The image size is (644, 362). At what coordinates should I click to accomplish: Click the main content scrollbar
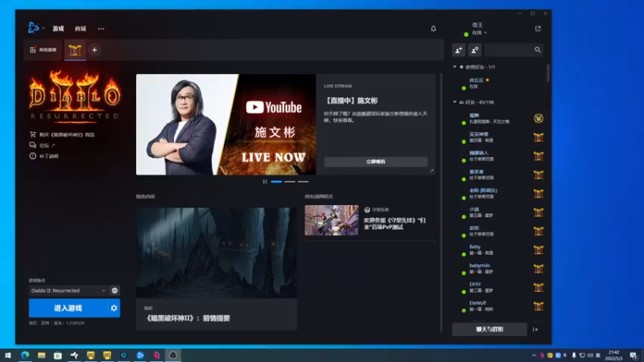pyautogui.click(x=441, y=203)
